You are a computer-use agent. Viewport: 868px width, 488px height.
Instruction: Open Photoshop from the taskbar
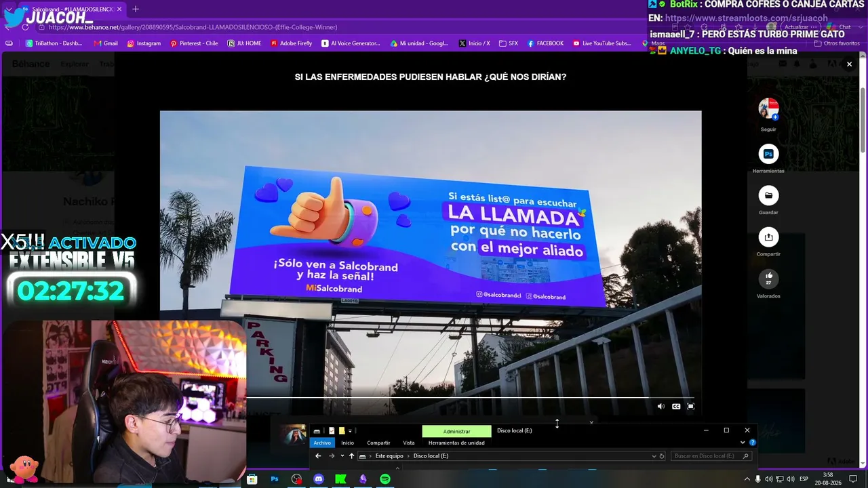(x=275, y=479)
